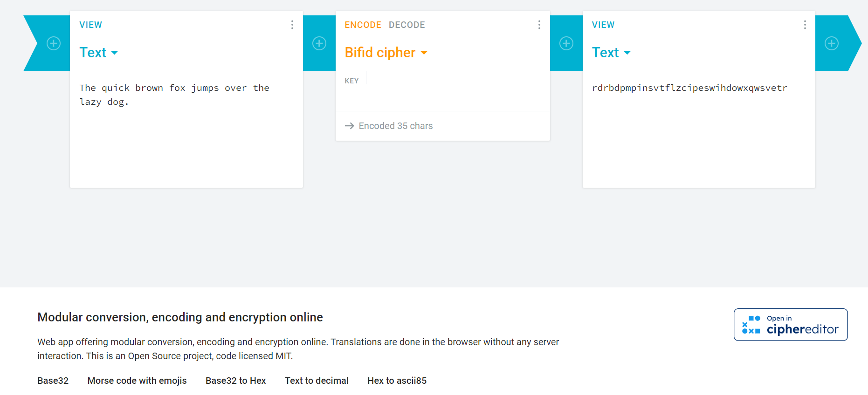The image size is (868, 395).
Task: Expand the Bifid cipher selection dropdown
Action: (386, 53)
